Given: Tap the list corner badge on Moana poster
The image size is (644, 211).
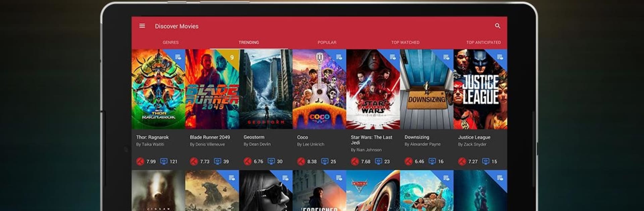Looking at the screenshot, I should (446, 178).
